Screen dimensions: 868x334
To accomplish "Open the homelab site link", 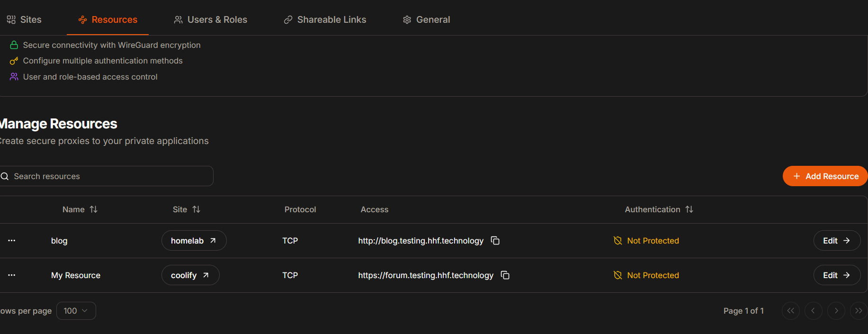I will pos(194,241).
